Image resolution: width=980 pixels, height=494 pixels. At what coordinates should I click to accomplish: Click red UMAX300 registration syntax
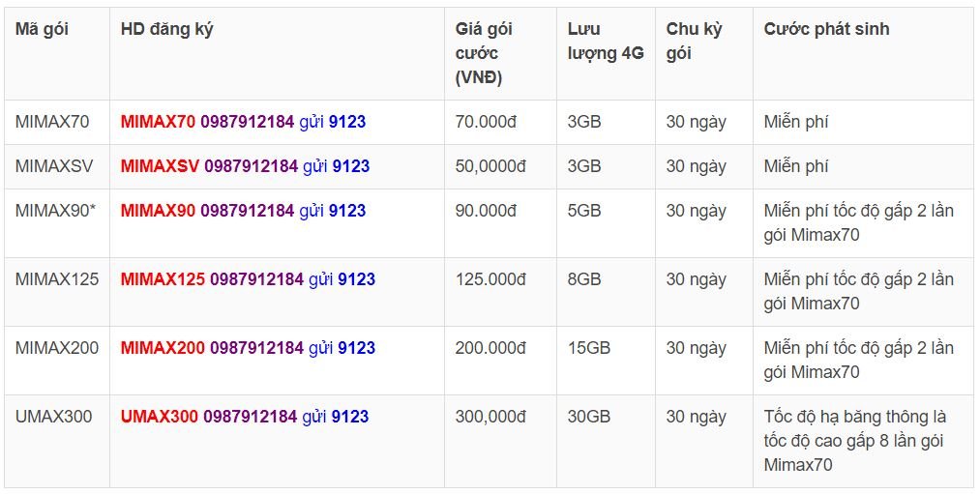coord(160,417)
